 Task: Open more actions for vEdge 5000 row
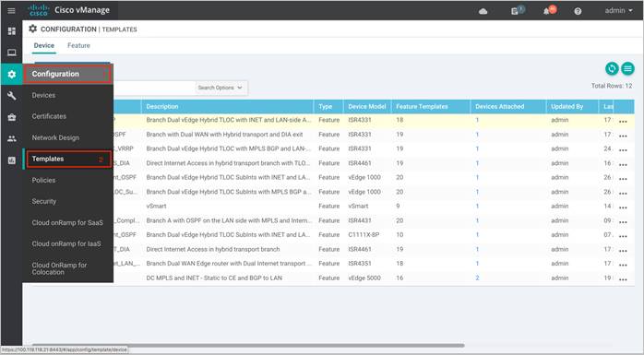pyautogui.click(x=623, y=279)
